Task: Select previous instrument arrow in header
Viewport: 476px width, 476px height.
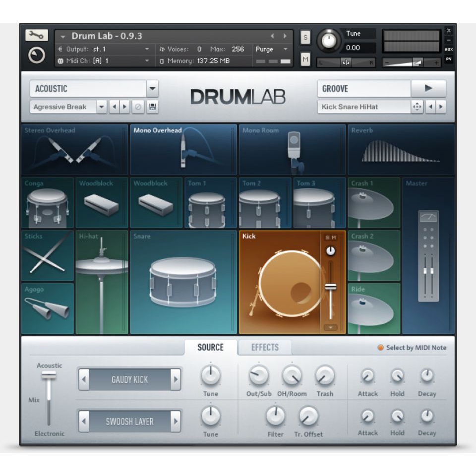Action: [x=272, y=36]
